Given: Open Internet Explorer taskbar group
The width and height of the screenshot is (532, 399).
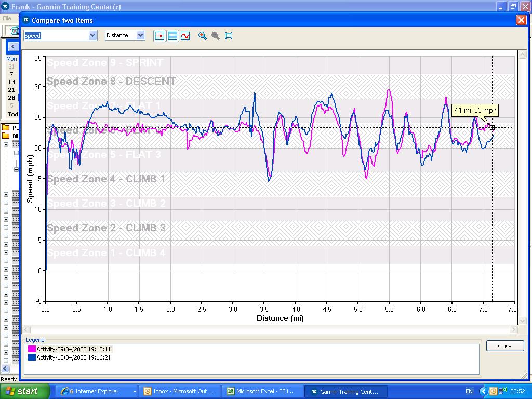Looking at the screenshot, I should click(x=95, y=391).
